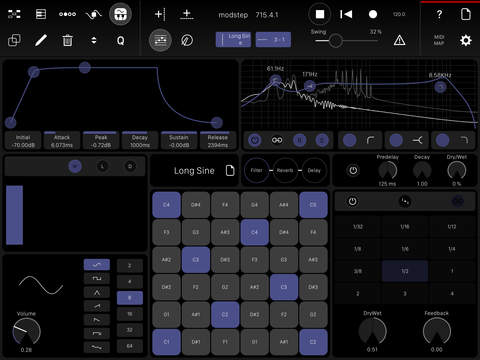Viewport: 480px width, 360px height.
Task: Toggle the delay power button
Action: click(352, 201)
